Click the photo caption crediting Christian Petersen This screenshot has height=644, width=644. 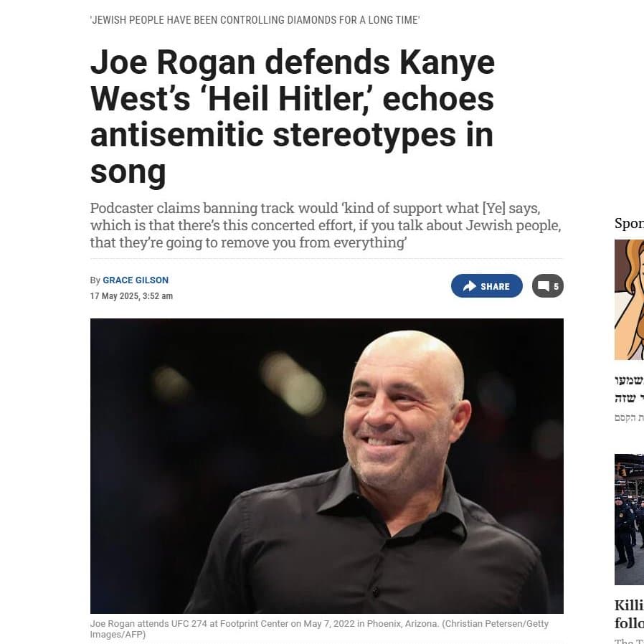[x=319, y=629]
